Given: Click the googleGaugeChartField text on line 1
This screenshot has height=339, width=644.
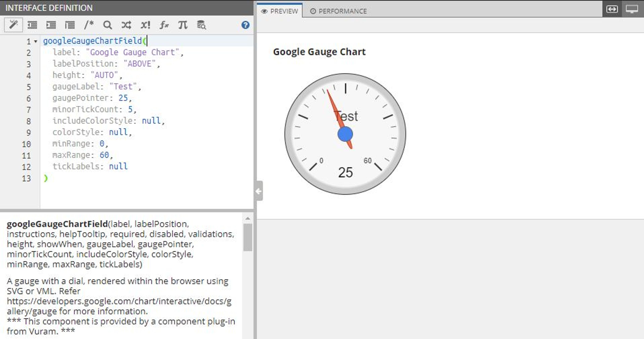Looking at the screenshot, I should (93, 41).
